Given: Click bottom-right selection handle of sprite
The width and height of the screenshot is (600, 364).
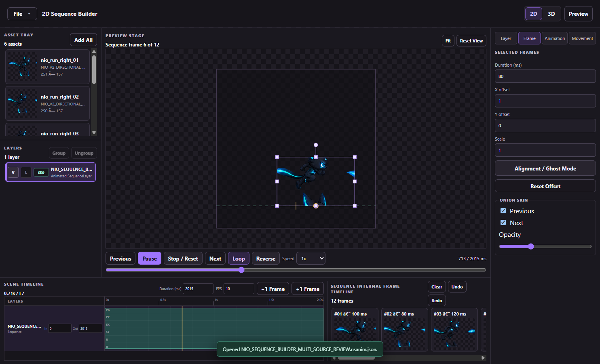Looking at the screenshot, I should [x=355, y=206].
